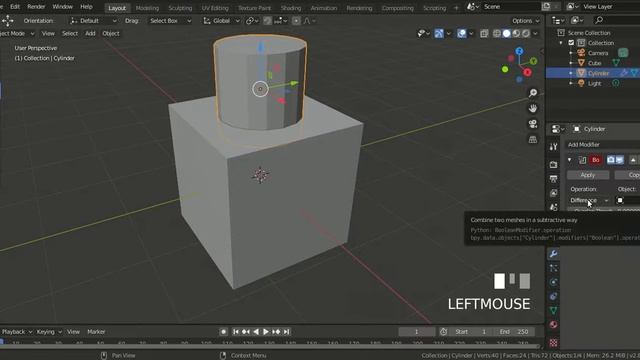
Task: Click the outliner search field
Action: pyautogui.click(x=616, y=20)
